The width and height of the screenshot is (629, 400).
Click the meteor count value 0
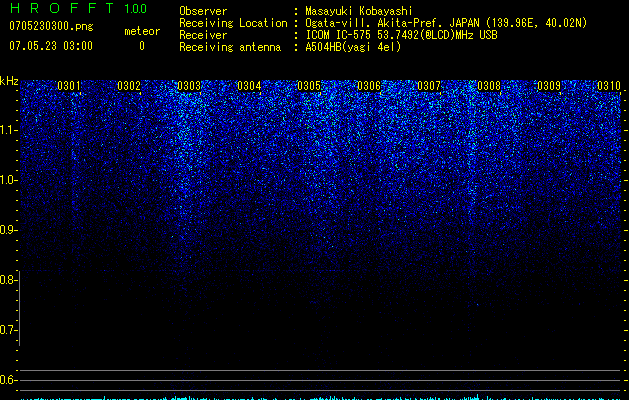[x=142, y=46]
